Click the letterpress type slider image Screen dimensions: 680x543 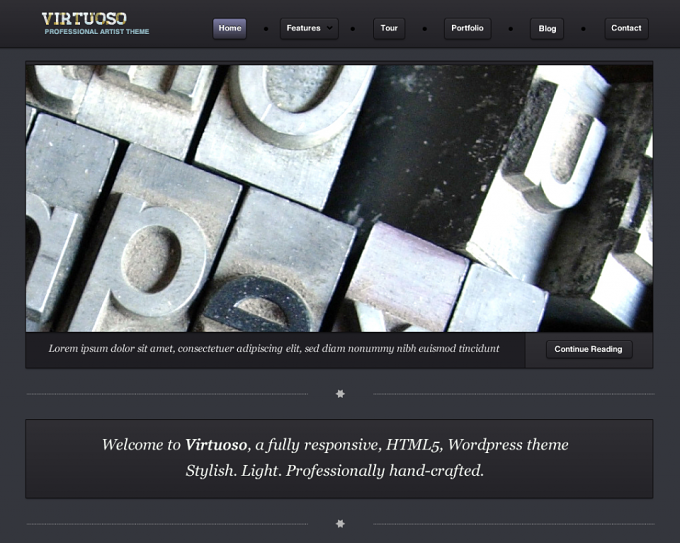[339, 198]
